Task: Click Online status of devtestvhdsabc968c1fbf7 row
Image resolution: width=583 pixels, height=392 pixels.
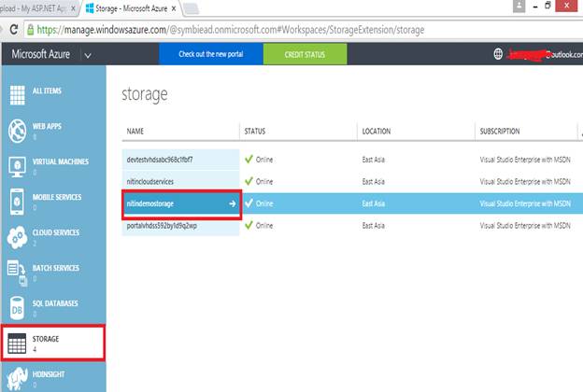Action: (x=264, y=160)
